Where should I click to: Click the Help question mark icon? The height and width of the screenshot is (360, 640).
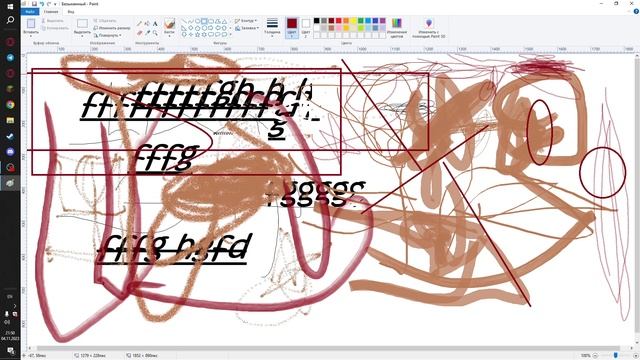coord(636,11)
